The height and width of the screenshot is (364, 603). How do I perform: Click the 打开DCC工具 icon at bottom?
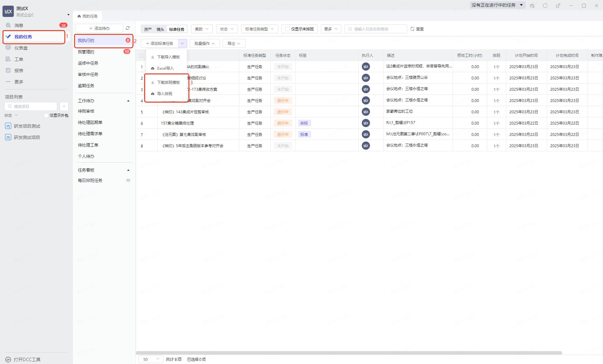point(8,360)
